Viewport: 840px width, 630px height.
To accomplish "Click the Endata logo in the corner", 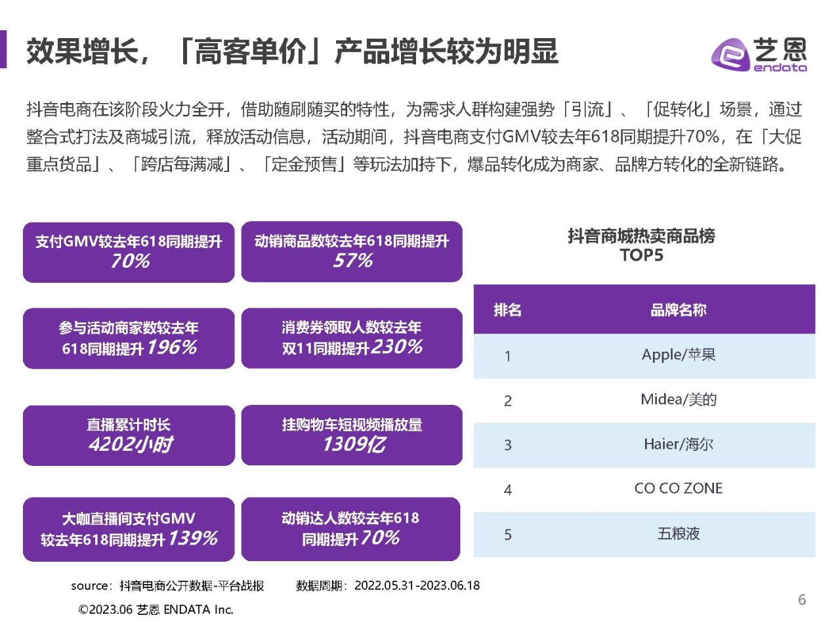I will point(759,54).
